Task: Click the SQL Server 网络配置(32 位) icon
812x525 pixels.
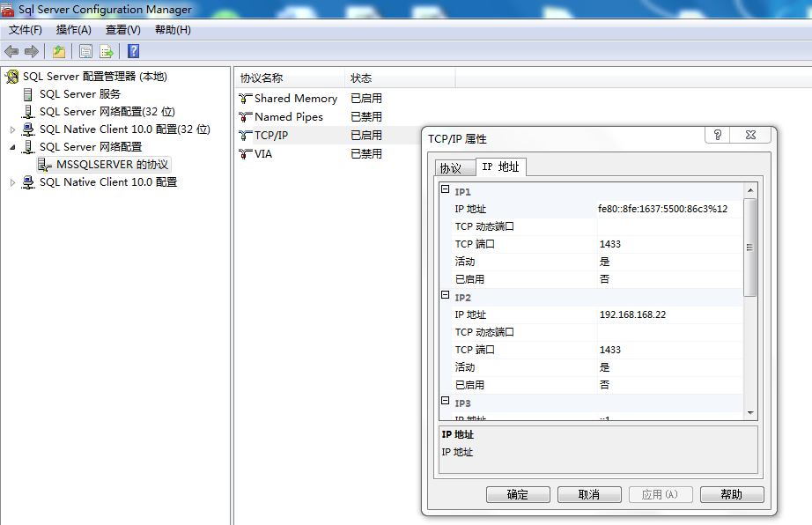Action: (x=28, y=112)
